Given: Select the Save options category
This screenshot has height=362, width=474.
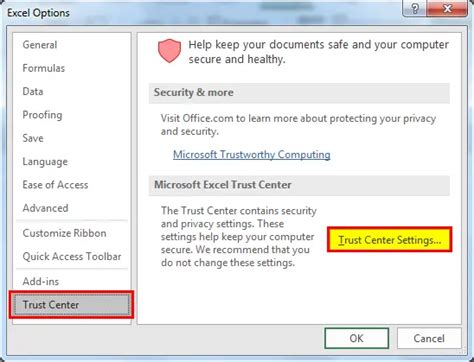Looking at the screenshot, I should (x=71, y=138).
